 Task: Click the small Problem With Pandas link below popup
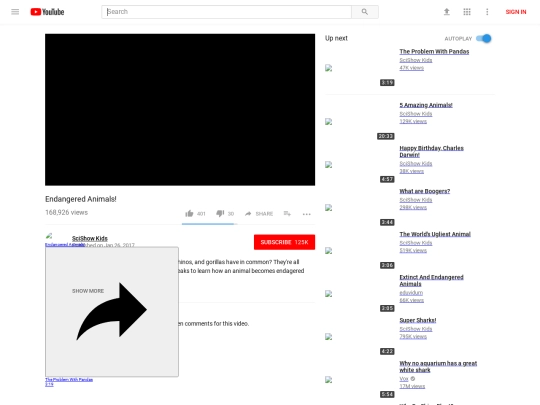tap(69, 380)
